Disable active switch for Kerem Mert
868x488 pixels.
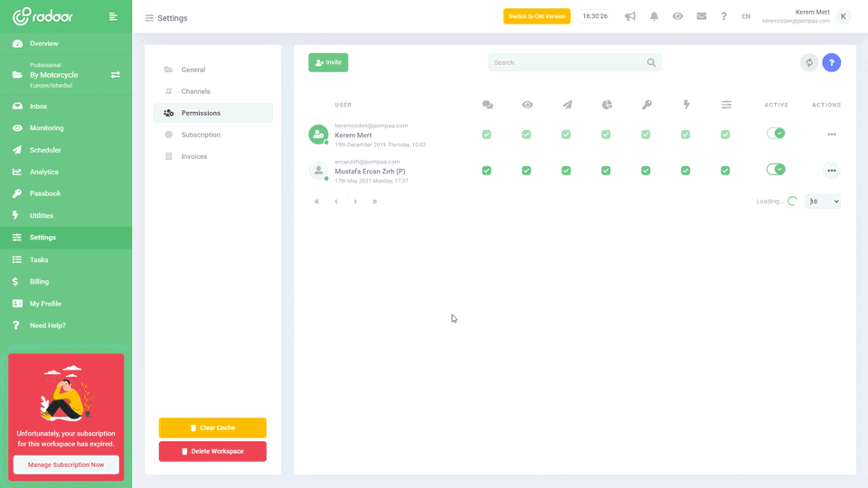point(776,133)
